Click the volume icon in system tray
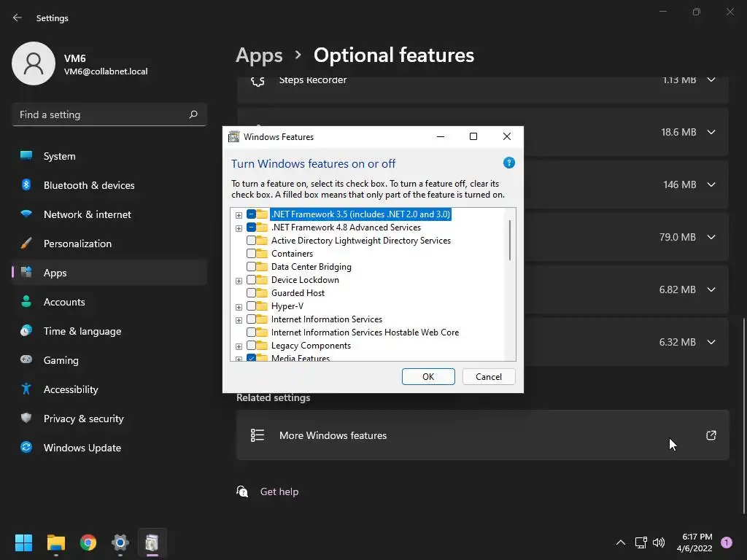Viewport: 747px width, 560px height. 659,542
